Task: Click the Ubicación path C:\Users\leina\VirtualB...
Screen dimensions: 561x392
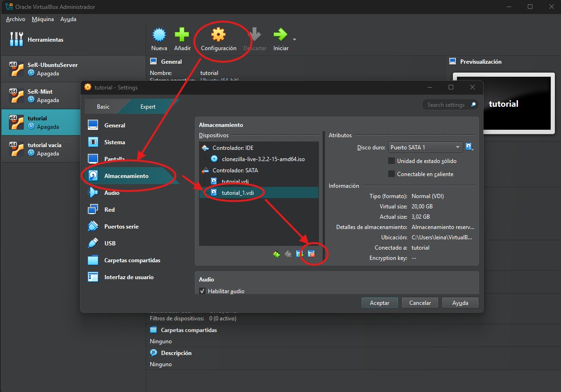Action: [x=442, y=237]
